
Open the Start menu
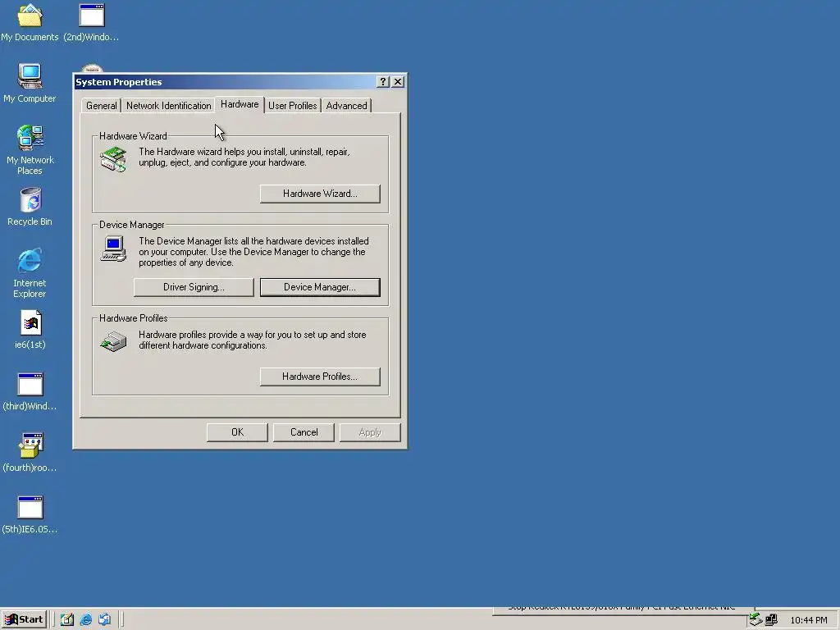(x=24, y=619)
